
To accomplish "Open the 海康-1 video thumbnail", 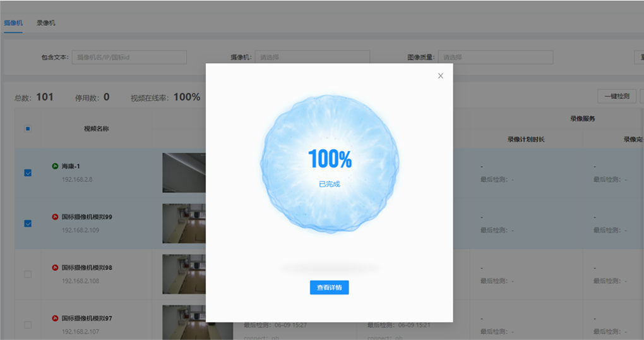I will 184,173.
